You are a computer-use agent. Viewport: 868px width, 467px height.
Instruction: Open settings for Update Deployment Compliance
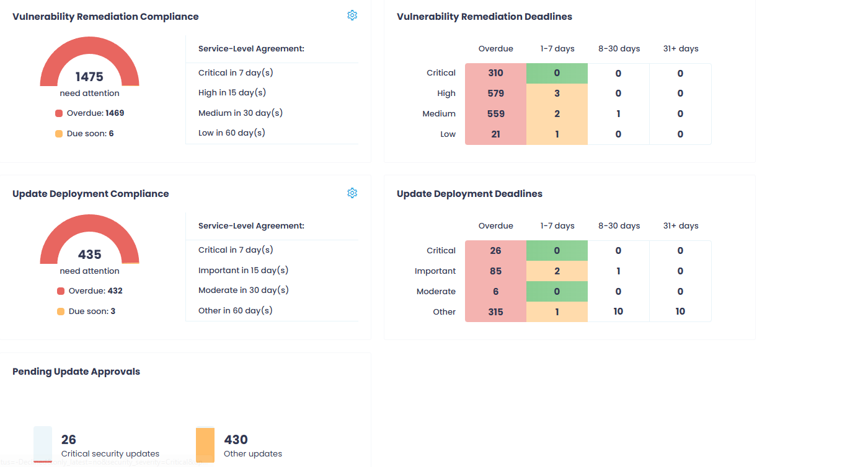(352, 193)
